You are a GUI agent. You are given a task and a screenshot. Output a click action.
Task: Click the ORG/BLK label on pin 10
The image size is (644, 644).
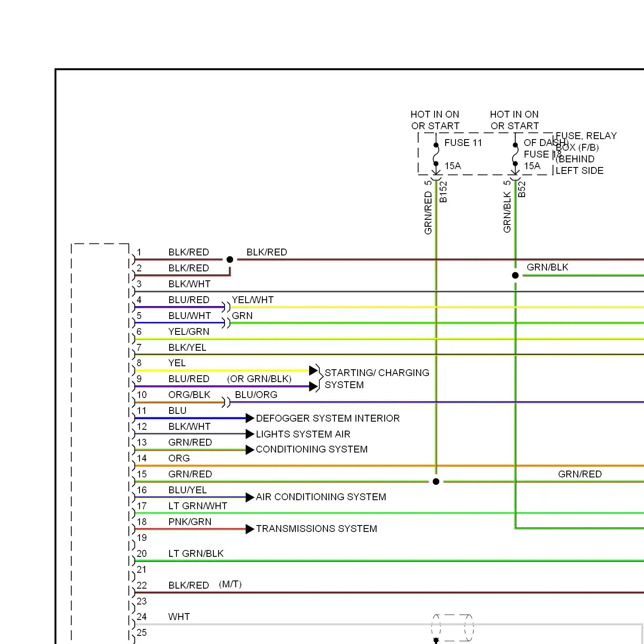tap(189, 395)
